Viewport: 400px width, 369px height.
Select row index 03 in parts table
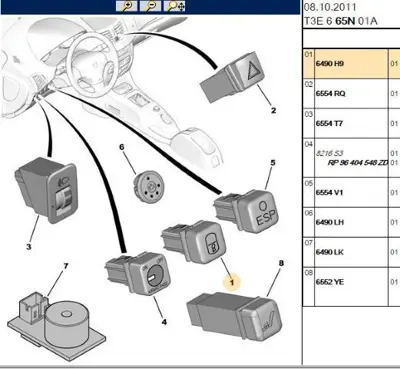tap(309, 114)
